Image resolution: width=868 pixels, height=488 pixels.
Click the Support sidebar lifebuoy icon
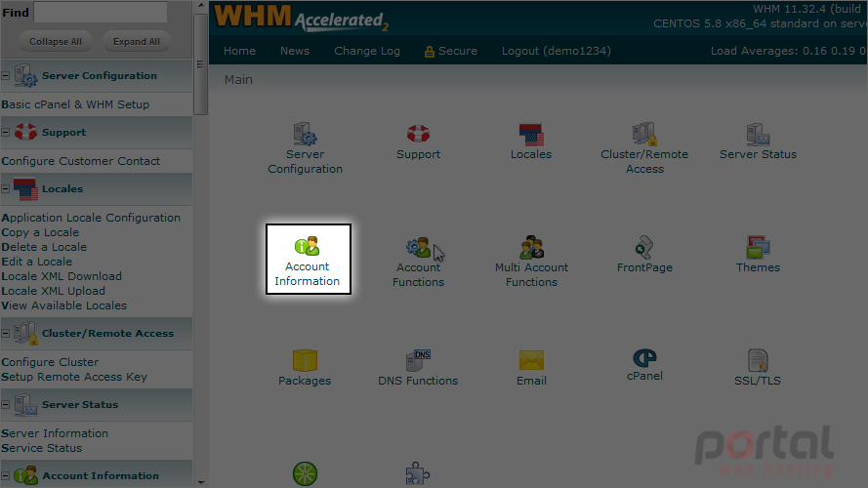pyautogui.click(x=25, y=132)
